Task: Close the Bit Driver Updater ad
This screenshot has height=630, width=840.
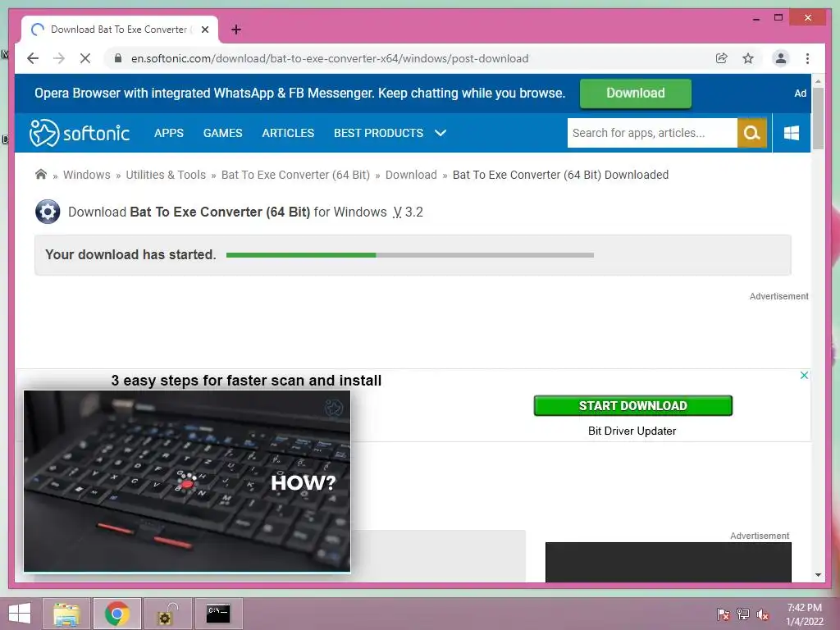Action: tap(804, 375)
